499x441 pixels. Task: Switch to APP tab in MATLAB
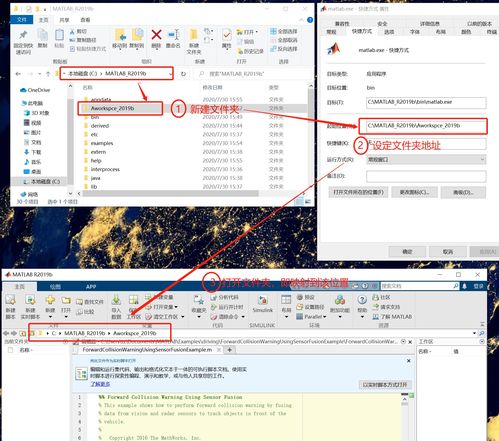point(91,287)
